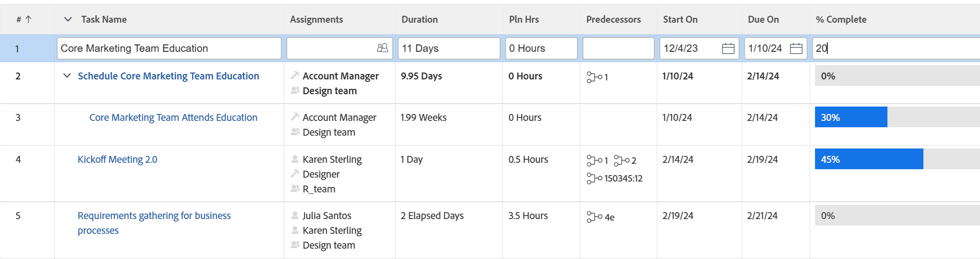Open the Due On calendar picker icon
Image resolution: width=980 pixels, height=259 pixels.
tap(796, 48)
